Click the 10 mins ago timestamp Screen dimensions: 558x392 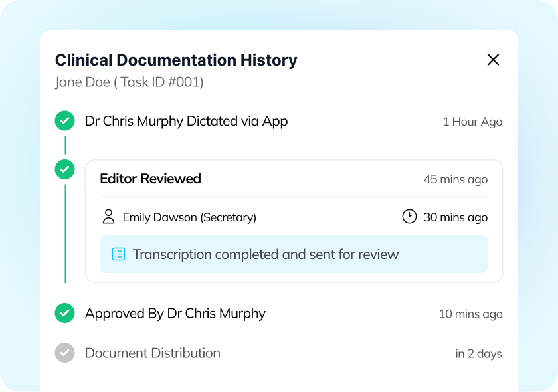tap(470, 314)
